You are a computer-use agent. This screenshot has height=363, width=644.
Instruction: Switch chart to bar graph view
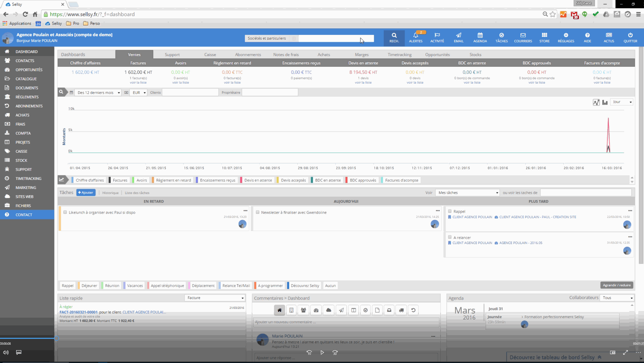pos(605,102)
